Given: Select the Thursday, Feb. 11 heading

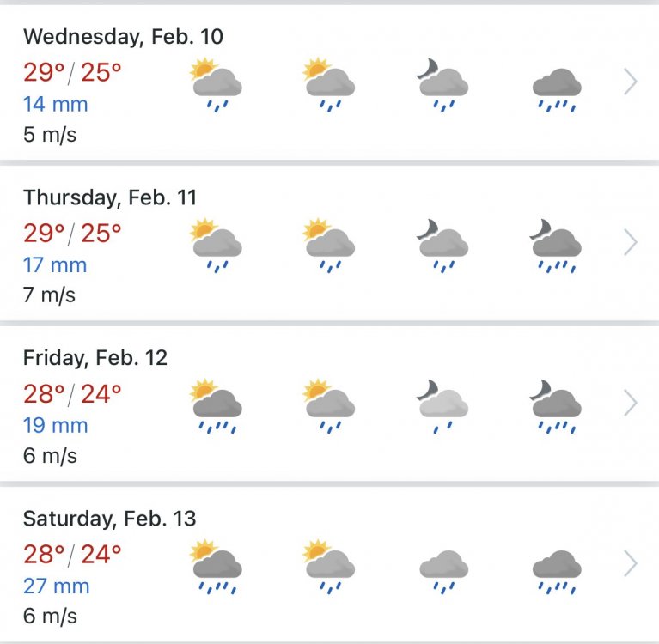Looking at the screenshot, I should (x=110, y=197).
